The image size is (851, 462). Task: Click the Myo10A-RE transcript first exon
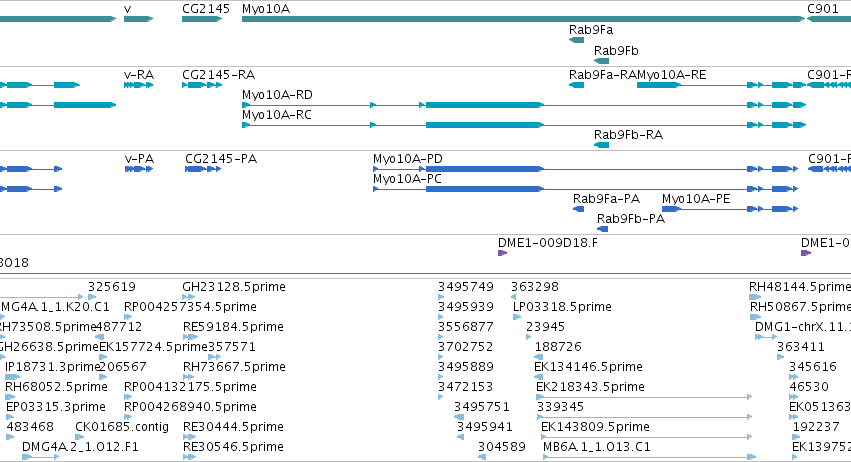658,85
